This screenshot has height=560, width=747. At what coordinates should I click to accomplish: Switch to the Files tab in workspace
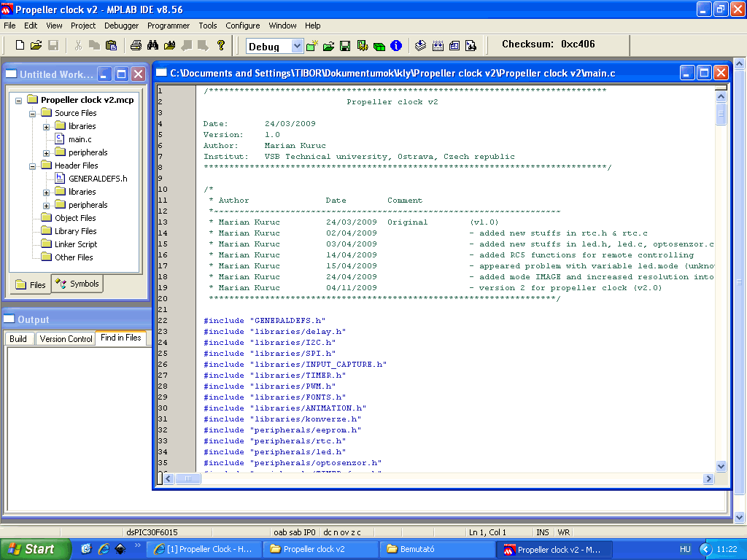(x=31, y=285)
